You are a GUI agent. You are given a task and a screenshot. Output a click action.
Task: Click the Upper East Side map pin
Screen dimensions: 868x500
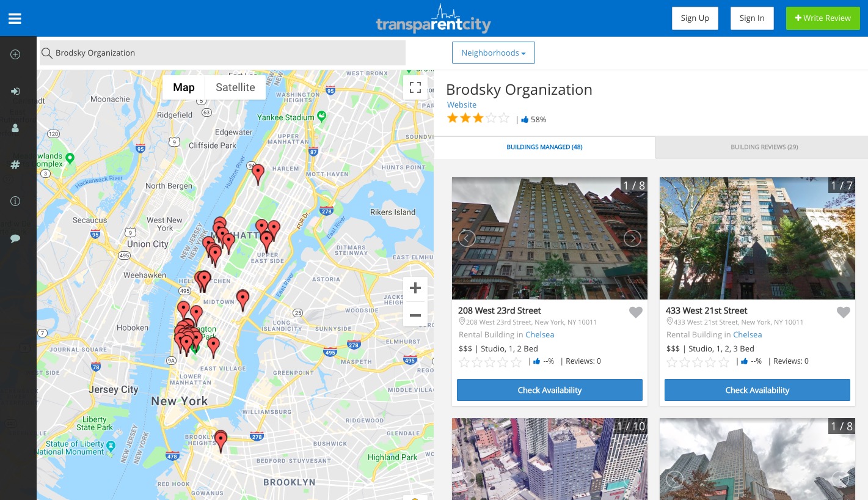point(267,241)
